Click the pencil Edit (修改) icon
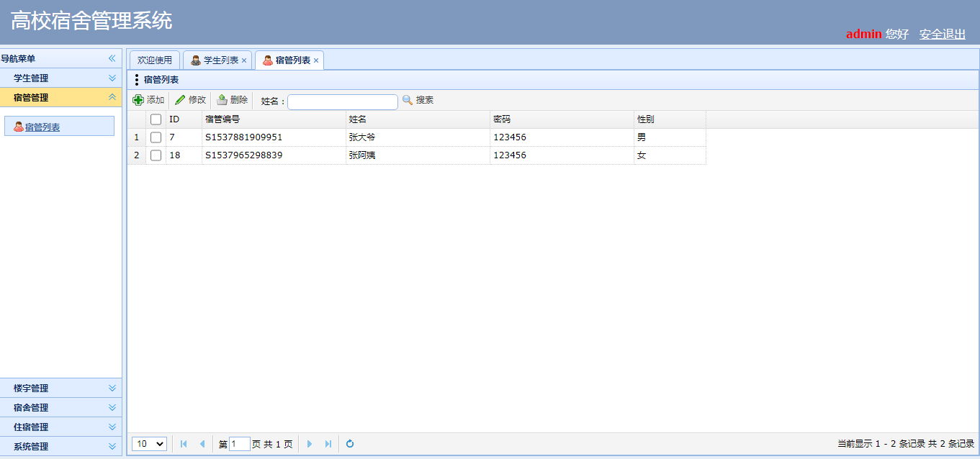The height and width of the screenshot is (459, 980). 180,100
